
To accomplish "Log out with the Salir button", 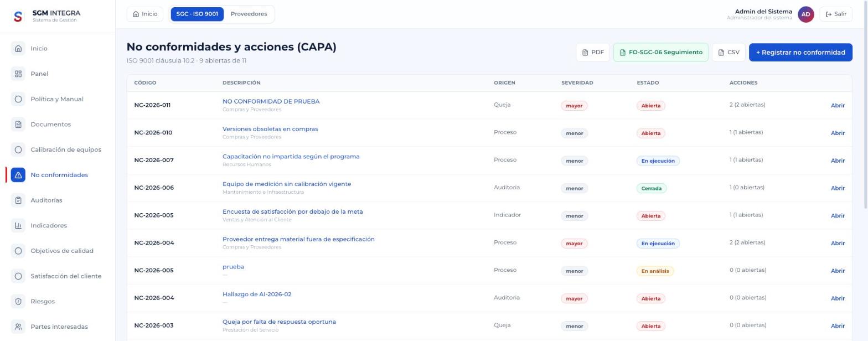I will 836,14.
